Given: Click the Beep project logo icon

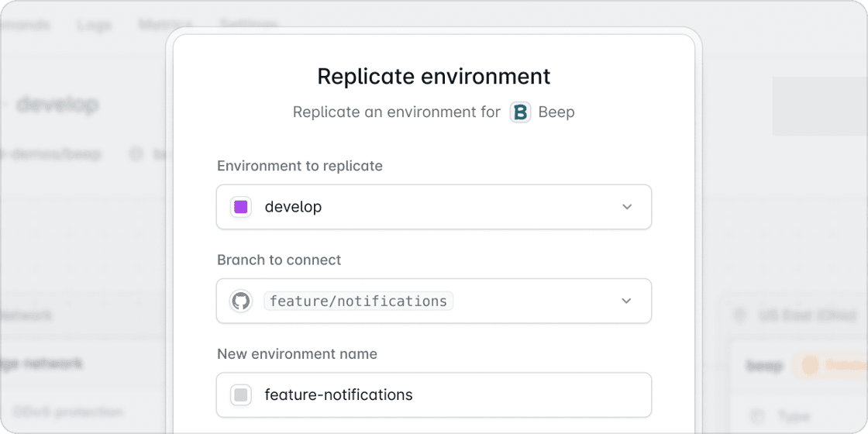Looking at the screenshot, I should click(x=520, y=112).
